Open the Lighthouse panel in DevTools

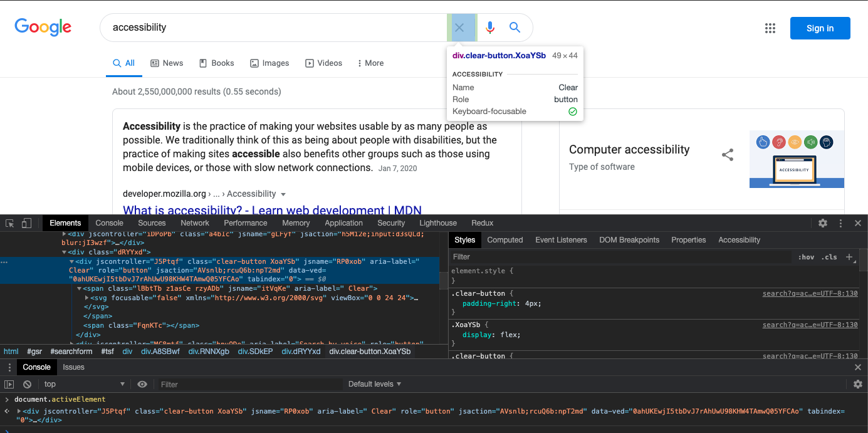(x=438, y=223)
